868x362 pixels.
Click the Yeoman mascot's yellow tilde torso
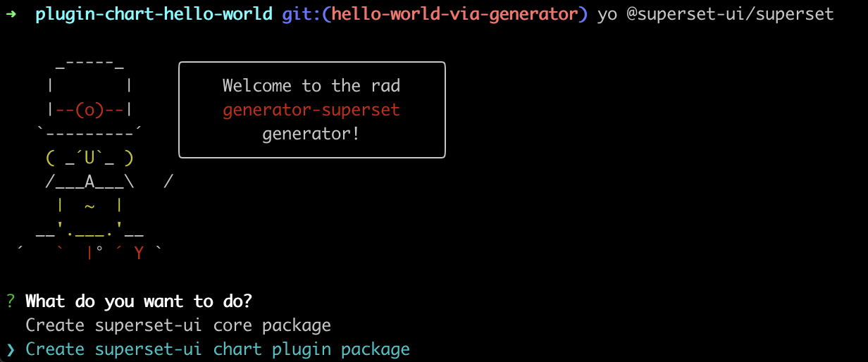89,206
